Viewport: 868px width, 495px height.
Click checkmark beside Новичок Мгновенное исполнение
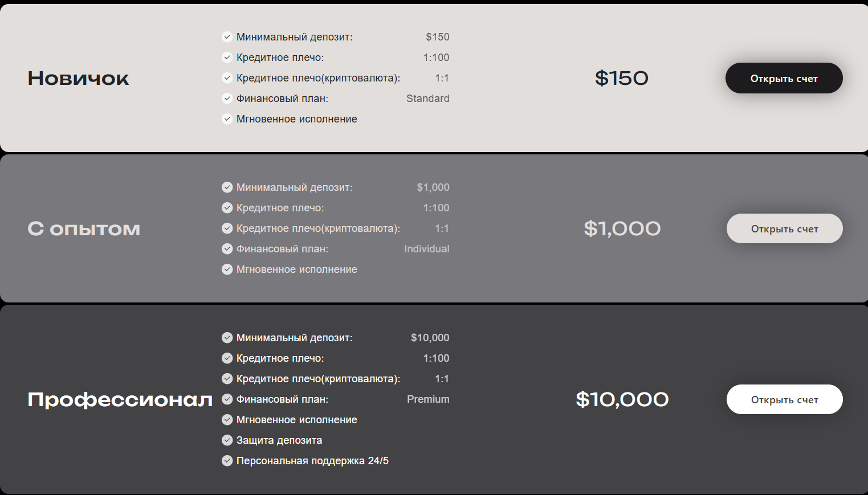coord(227,119)
